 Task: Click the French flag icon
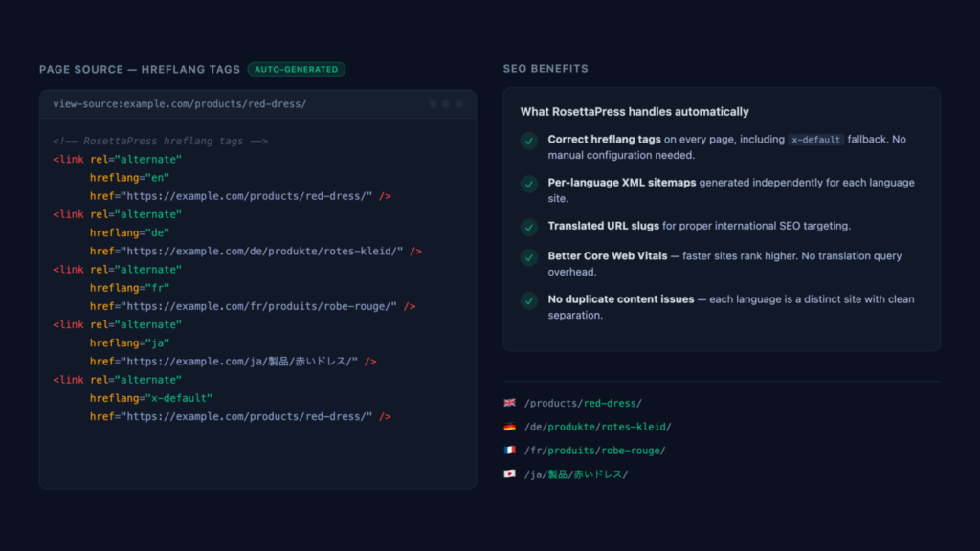pyautogui.click(x=509, y=451)
